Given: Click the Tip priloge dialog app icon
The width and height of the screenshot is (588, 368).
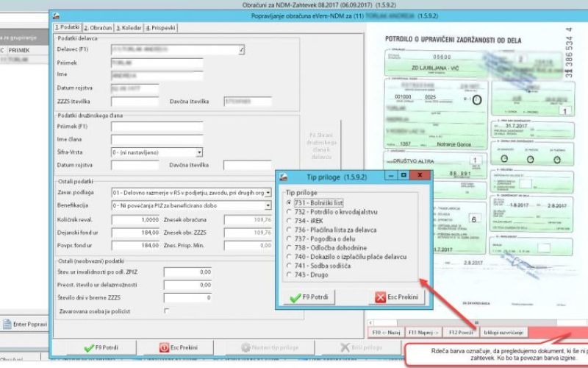Looking at the screenshot, I should pos(284,177).
